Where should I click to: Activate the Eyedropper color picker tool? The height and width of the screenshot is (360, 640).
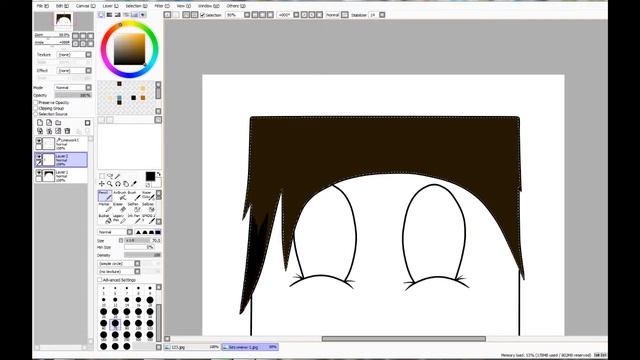point(133,184)
